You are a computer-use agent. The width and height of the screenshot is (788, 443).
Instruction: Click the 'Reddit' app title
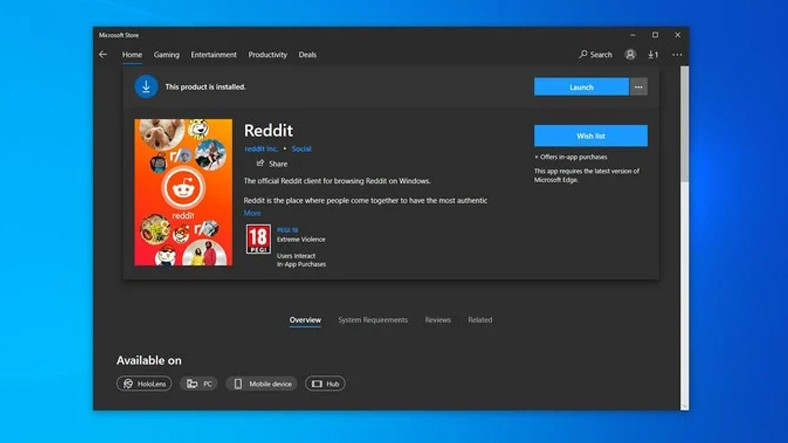point(268,131)
